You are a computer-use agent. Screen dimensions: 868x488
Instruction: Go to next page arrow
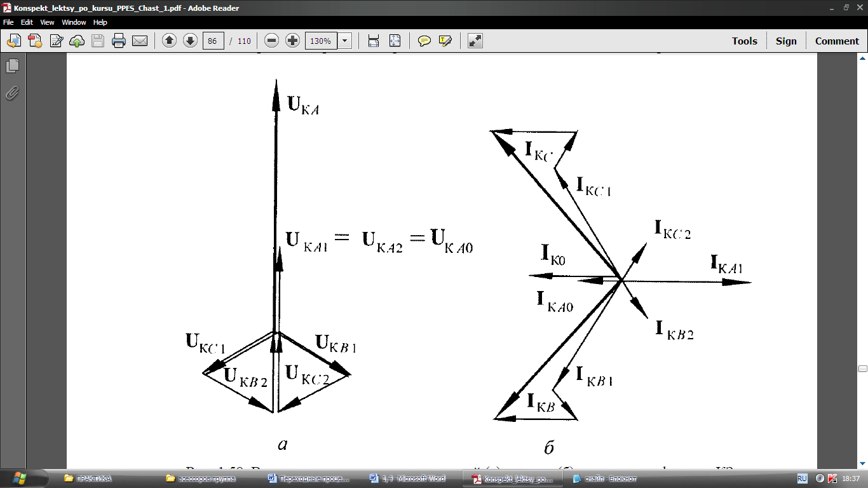coord(190,41)
